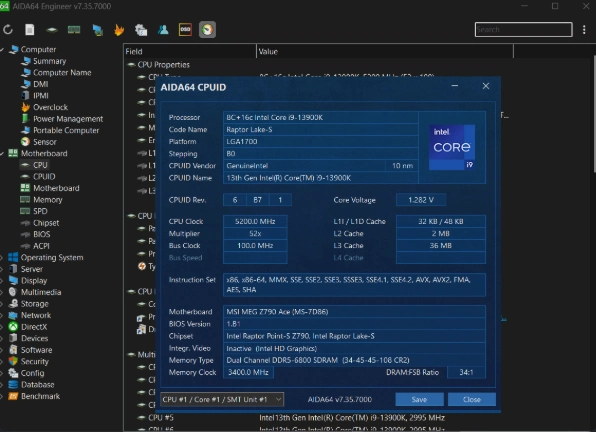Click inside the Search field

pyautogui.click(x=523, y=30)
